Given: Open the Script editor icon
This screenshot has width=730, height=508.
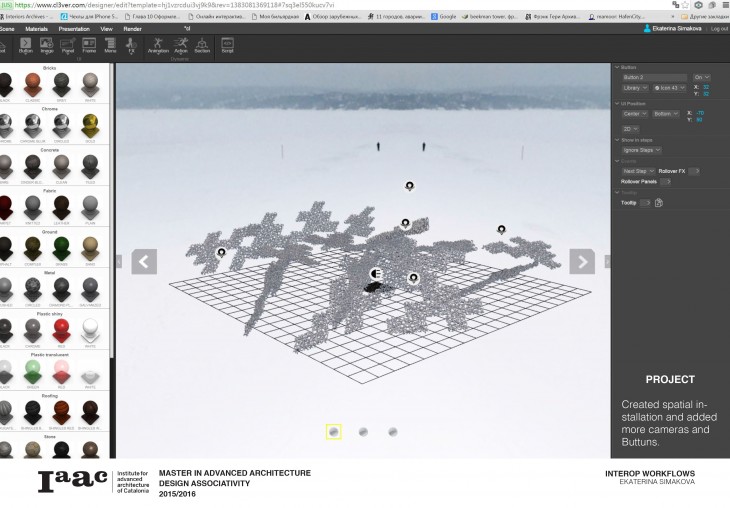Looking at the screenshot, I should point(227,45).
